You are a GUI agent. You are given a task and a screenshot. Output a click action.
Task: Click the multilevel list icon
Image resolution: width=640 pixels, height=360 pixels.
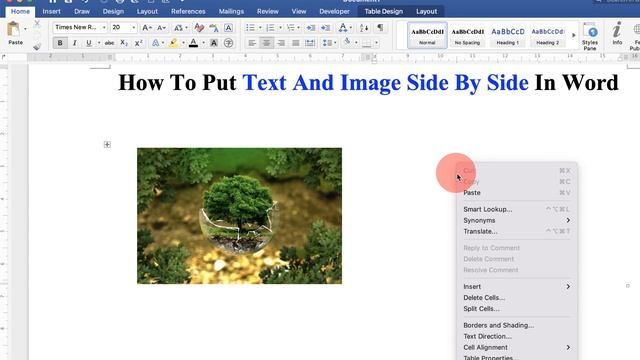coord(291,28)
